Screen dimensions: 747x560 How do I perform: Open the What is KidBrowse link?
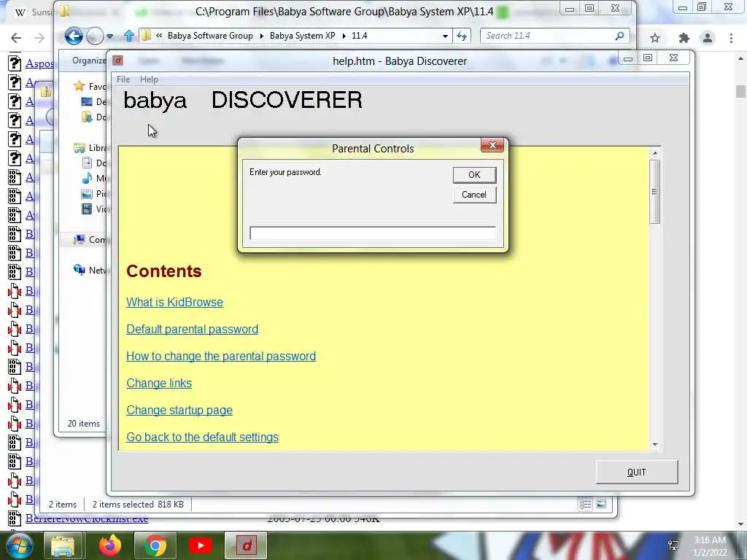tap(174, 303)
